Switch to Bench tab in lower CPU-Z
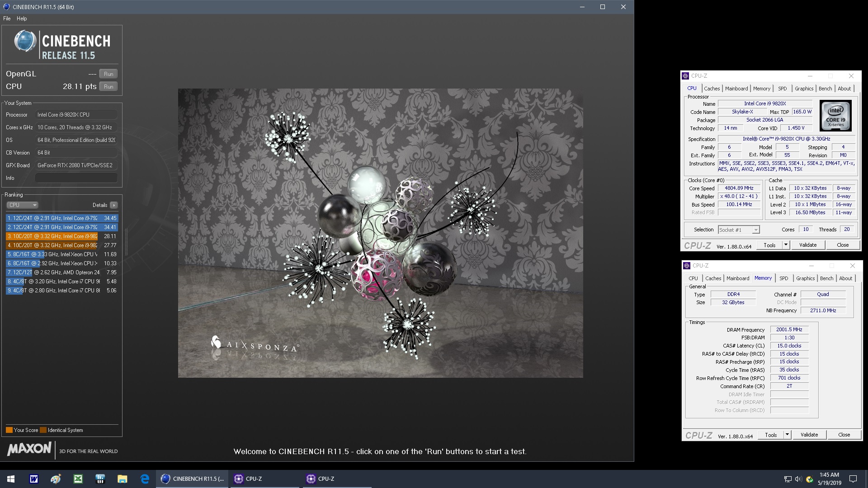 click(x=826, y=278)
